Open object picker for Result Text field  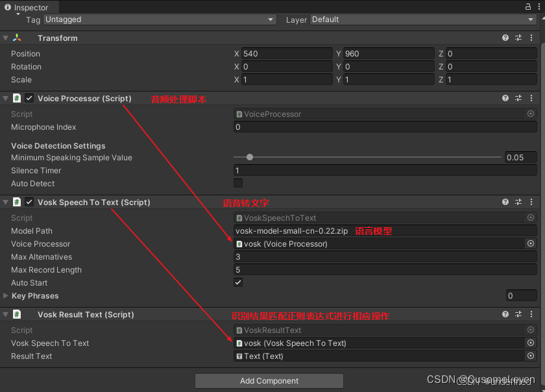pos(531,356)
